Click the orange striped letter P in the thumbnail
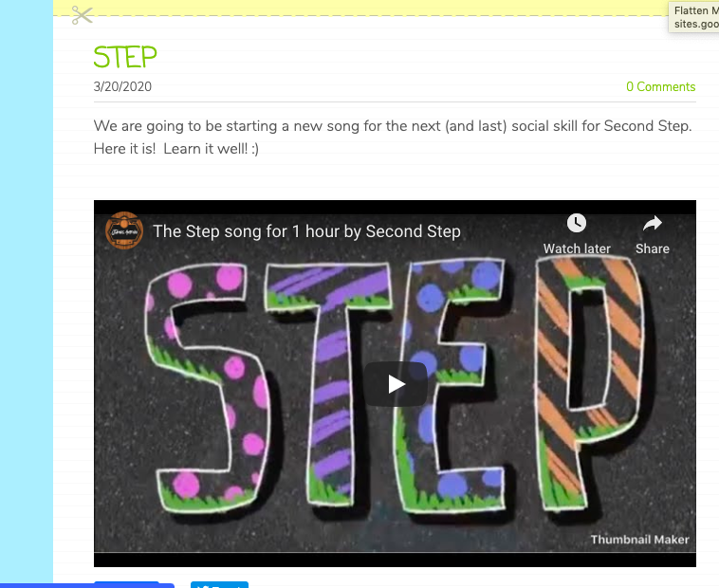719x588 pixels. coord(589,383)
